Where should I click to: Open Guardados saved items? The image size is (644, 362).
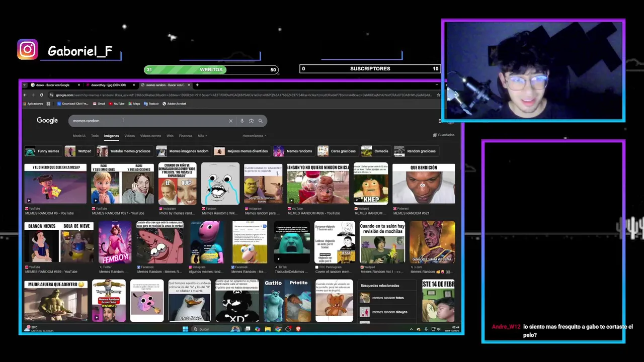(x=444, y=135)
